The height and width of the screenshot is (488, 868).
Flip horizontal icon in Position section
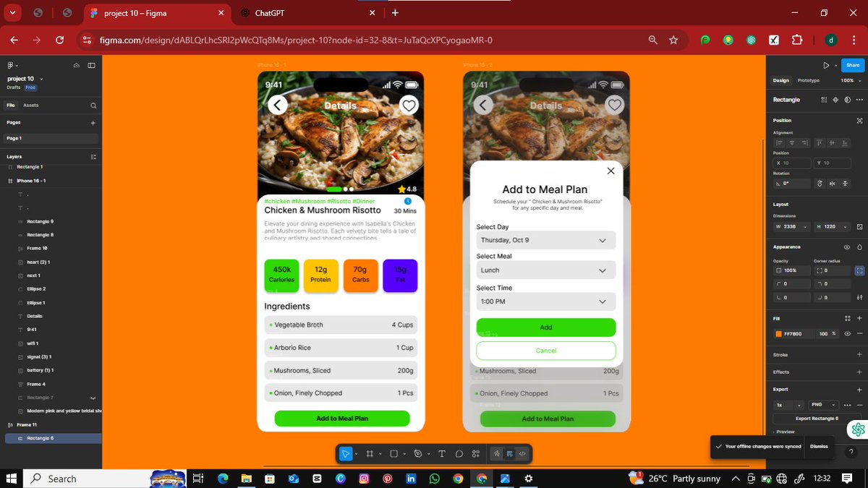coord(832,184)
